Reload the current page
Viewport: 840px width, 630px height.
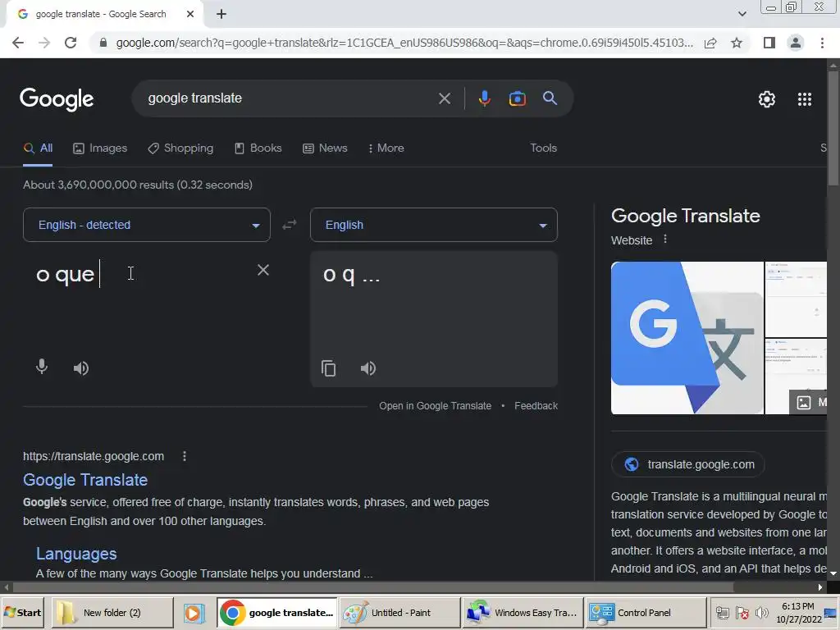click(x=71, y=43)
